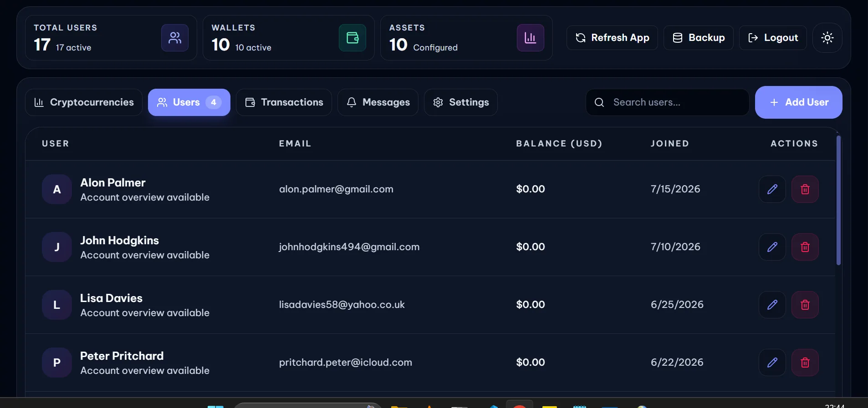
Task: Log out using the Logout button
Action: pyautogui.click(x=773, y=38)
